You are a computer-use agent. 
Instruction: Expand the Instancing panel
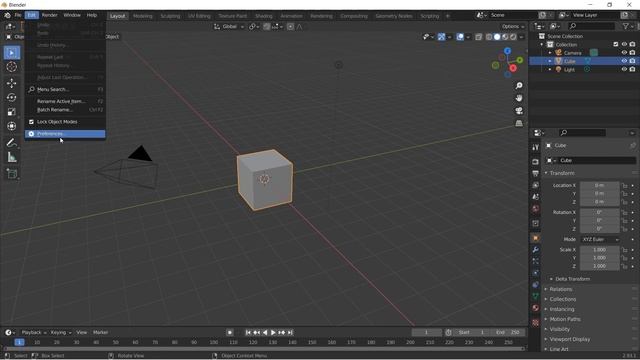coord(562,309)
